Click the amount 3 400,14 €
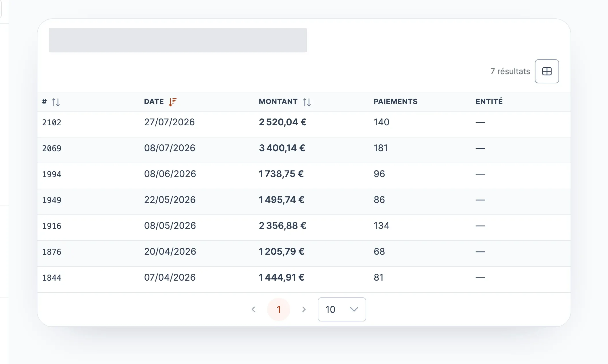608x364 pixels. coord(282,148)
